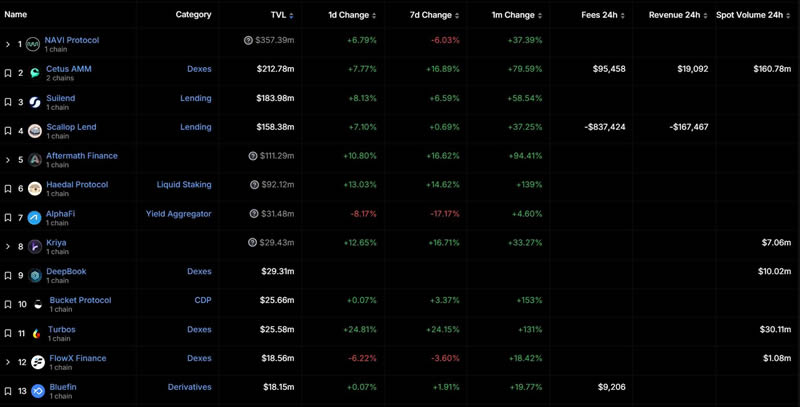
Task: Click the info icon next to Kriya's TVL
Action: [x=253, y=242]
